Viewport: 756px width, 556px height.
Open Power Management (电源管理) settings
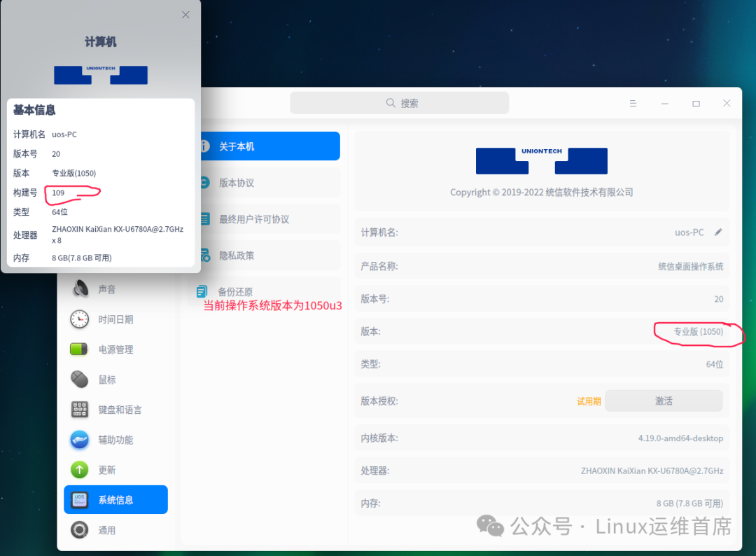coord(115,349)
